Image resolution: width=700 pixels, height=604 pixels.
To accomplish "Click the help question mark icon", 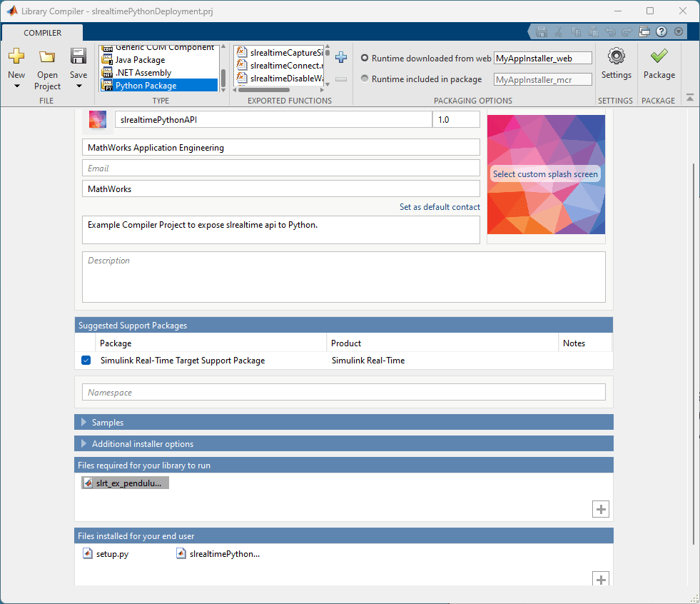I will point(661,31).
